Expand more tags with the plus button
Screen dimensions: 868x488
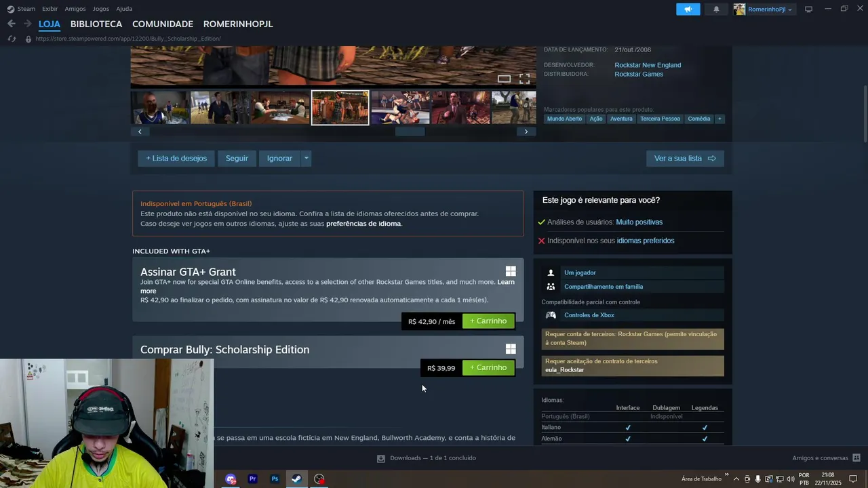pyautogui.click(x=719, y=119)
